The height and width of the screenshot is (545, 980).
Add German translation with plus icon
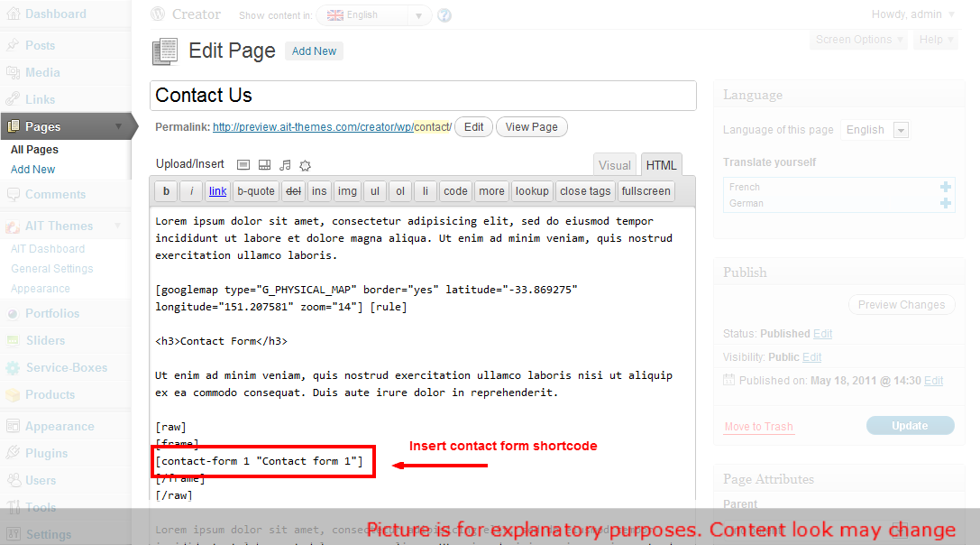click(945, 203)
